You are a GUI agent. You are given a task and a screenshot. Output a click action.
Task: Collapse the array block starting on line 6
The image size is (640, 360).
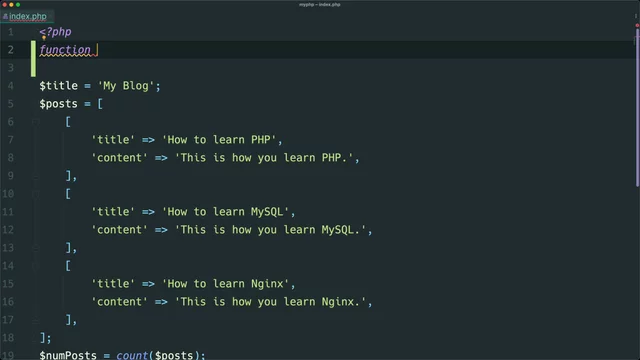pos(36,122)
